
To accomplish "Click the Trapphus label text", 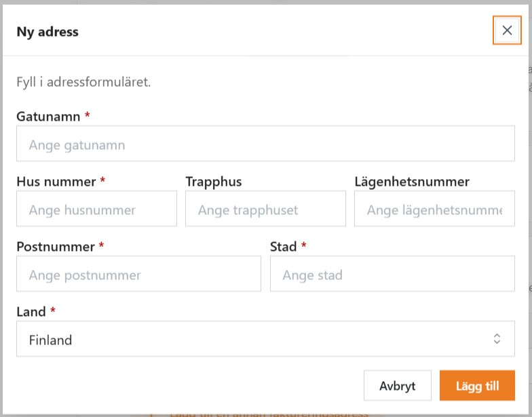I will 213,182.
